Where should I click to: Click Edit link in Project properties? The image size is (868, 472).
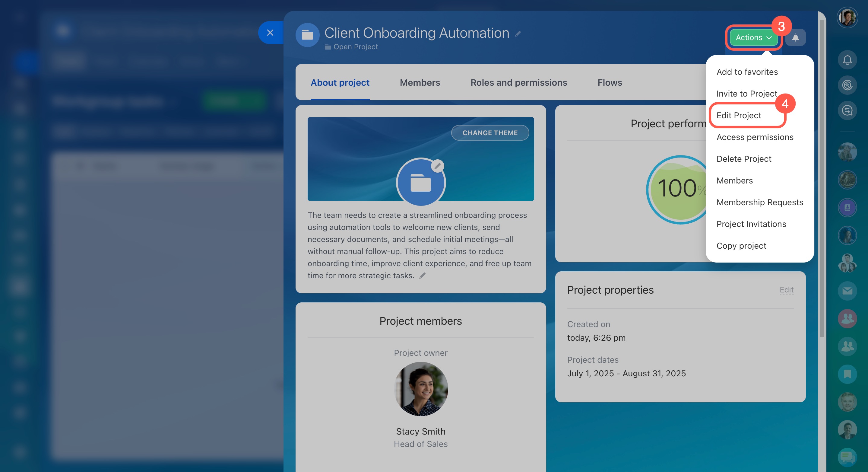click(x=787, y=290)
